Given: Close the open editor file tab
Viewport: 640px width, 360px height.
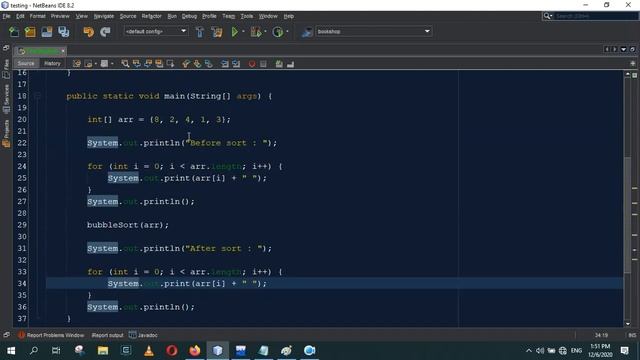Looking at the screenshot, I should [x=63, y=51].
